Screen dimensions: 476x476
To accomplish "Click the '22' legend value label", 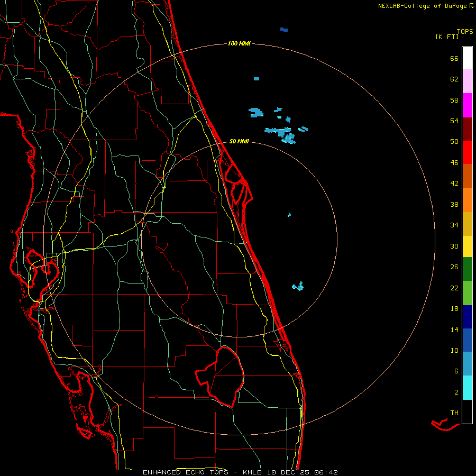I will point(454,288).
